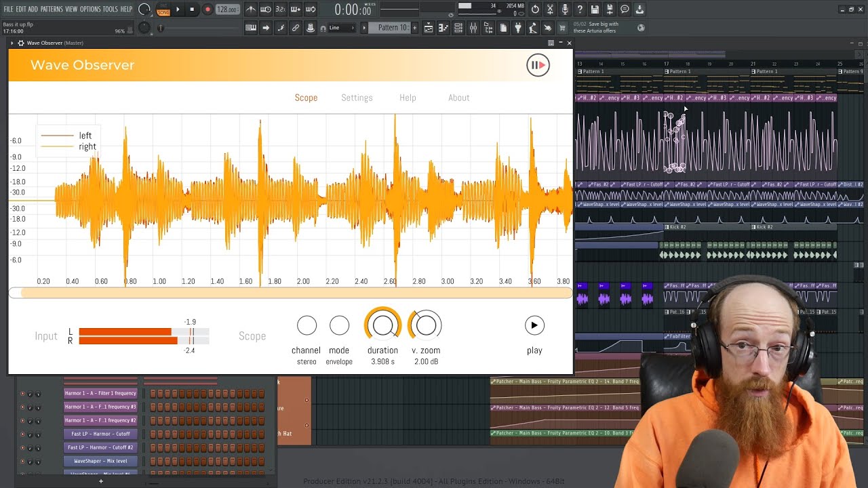The height and width of the screenshot is (488, 868).
Task: Open the EDIT menu
Action: pyautogui.click(x=20, y=9)
